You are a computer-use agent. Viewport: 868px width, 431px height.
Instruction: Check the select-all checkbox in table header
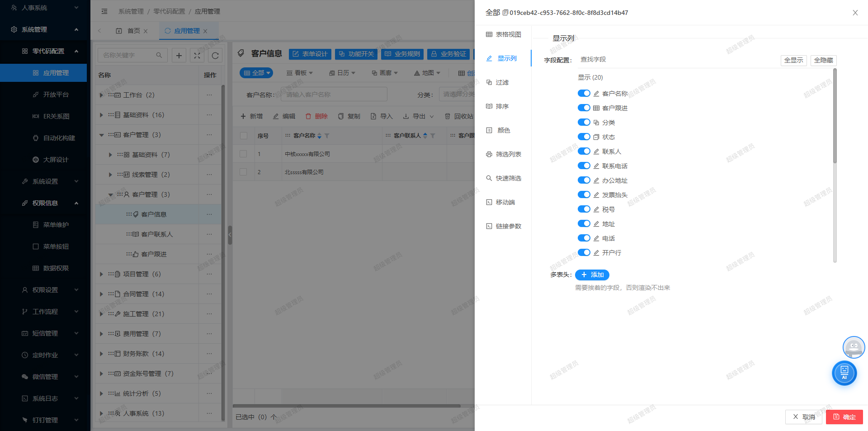[x=244, y=136]
